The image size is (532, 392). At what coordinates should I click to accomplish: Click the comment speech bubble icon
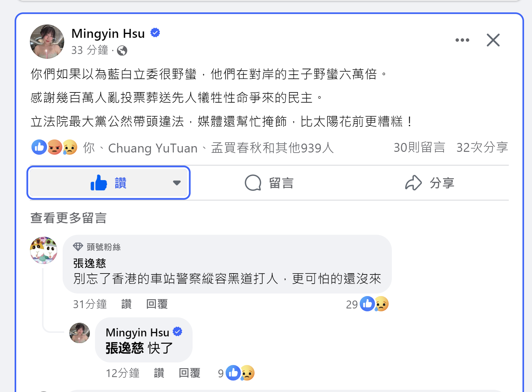coord(253,183)
